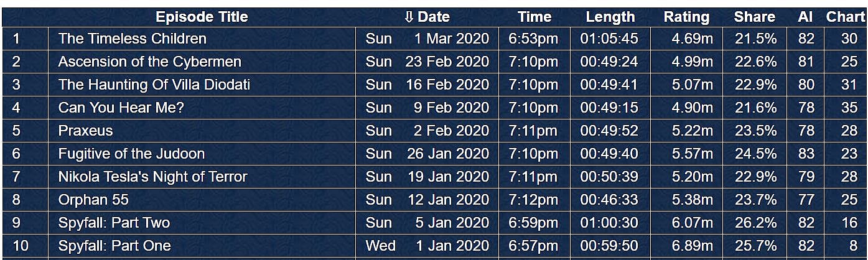
Task: Sort by the AI column header
Action: (805, 17)
